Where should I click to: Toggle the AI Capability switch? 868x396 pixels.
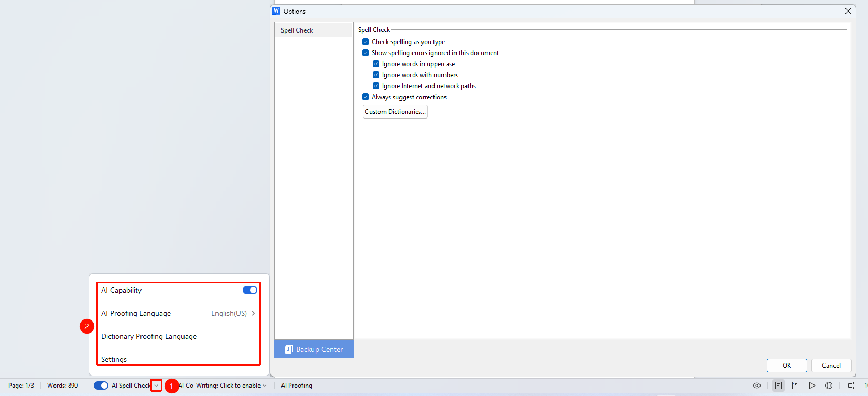click(250, 290)
